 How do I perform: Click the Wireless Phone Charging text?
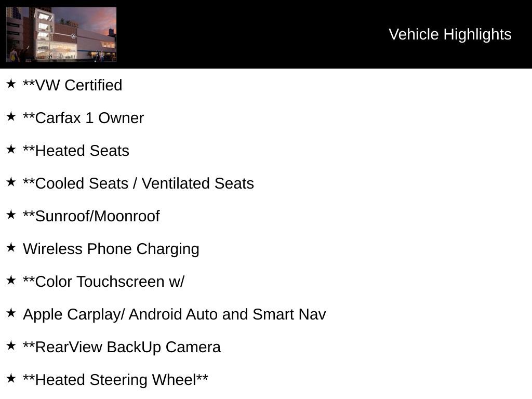(x=111, y=249)
